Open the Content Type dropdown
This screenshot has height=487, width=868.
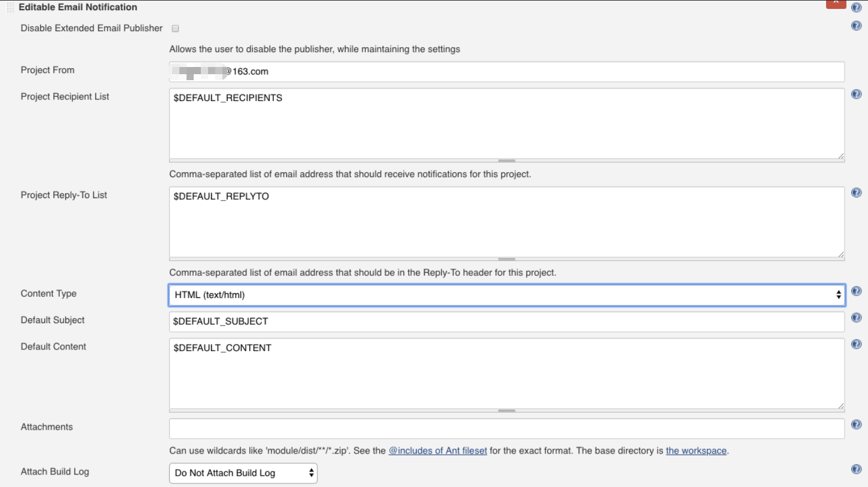click(x=506, y=295)
